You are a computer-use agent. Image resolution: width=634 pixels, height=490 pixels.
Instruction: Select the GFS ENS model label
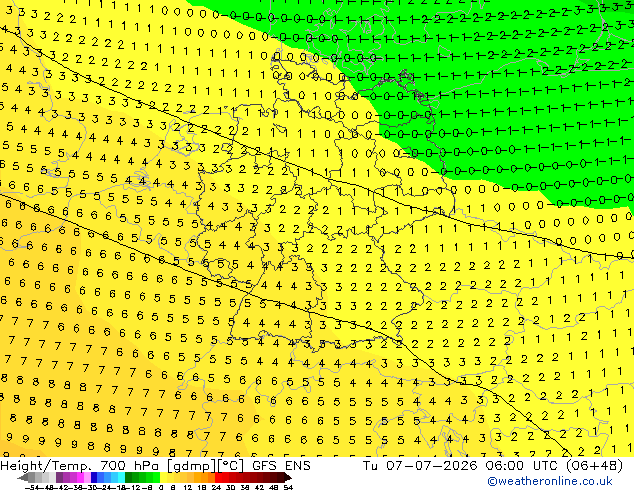(x=281, y=466)
